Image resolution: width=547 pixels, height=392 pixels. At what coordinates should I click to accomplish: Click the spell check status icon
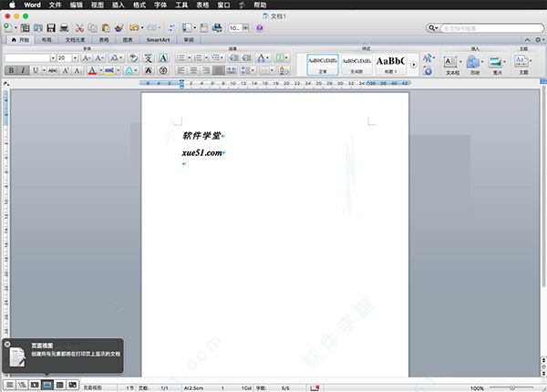point(315,387)
